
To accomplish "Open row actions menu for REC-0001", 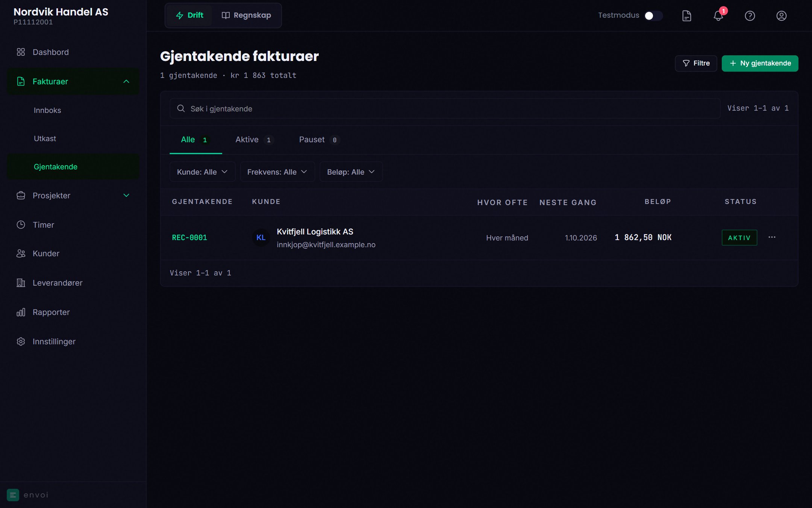I will [x=772, y=237].
